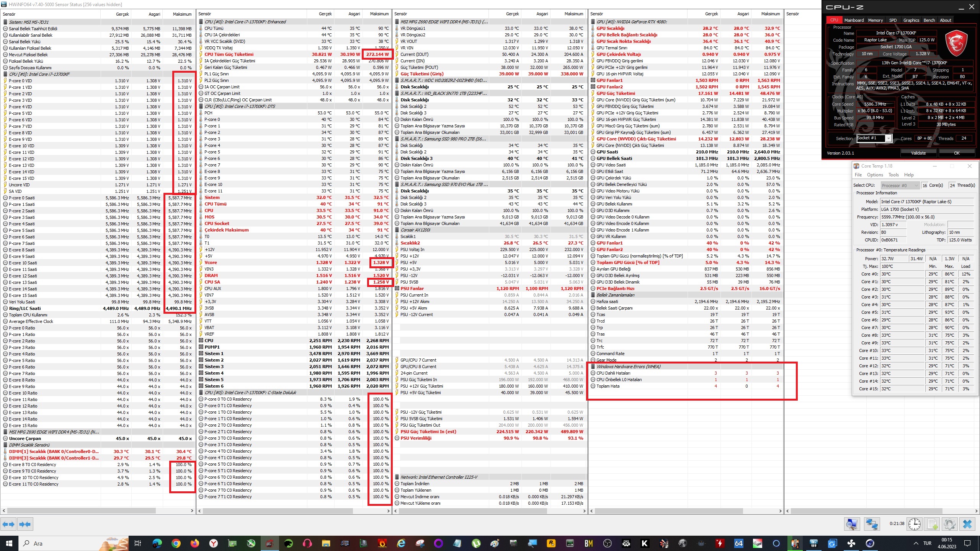
Task: Open Yandex browser taskbar icon
Action: (x=214, y=543)
